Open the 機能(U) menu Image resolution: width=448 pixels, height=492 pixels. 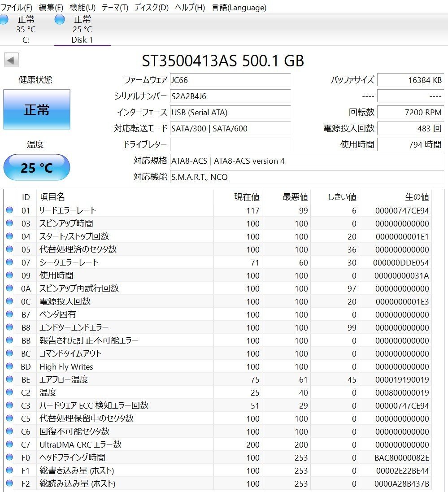[83, 7]
